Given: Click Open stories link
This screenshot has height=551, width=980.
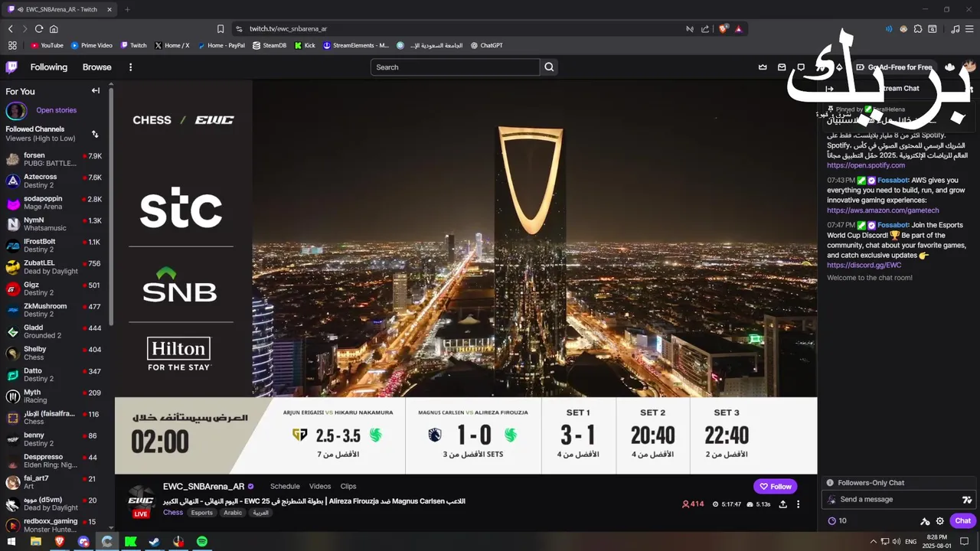Looking at the screenshot, I should 56,110.
